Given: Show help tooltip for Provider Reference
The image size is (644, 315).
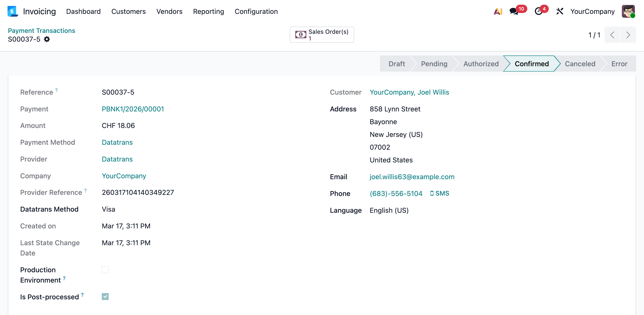Looking at the screenshot, I should 85,190.
